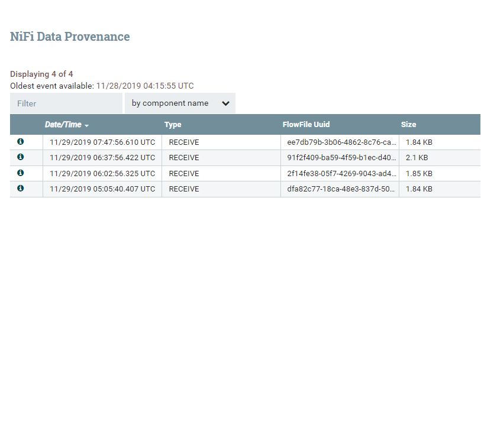
Task: Open the 'by component name' dropdown
Action: 180,103
